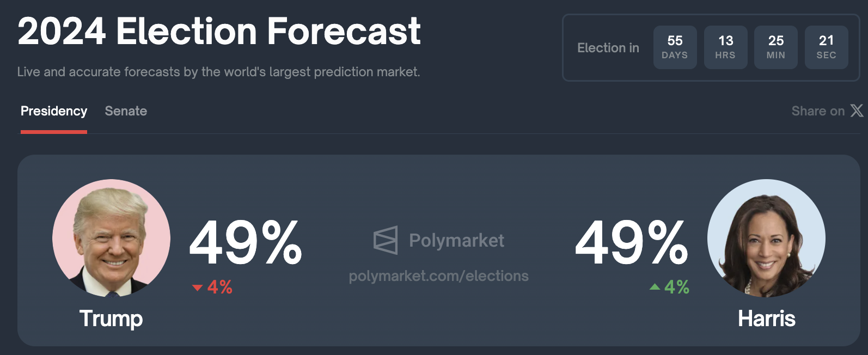Click the 13 Hrs countdown box
Screen dimensions: 868x355
725,47
